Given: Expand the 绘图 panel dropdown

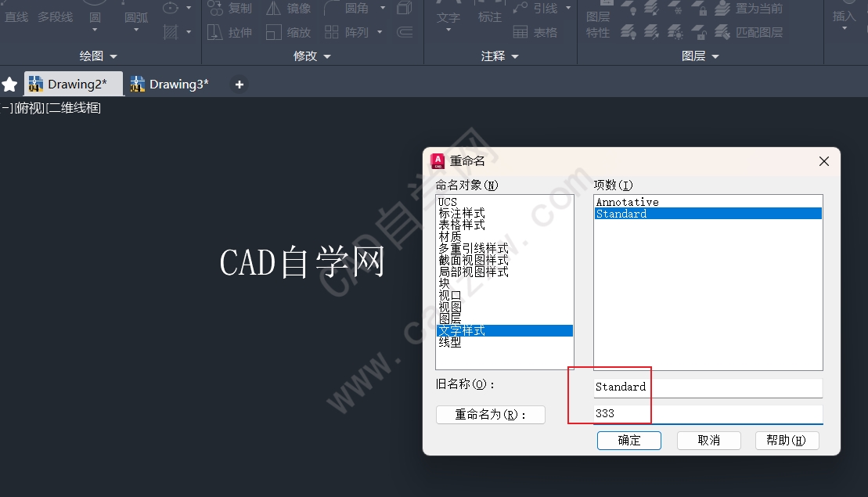Looking at the screenshot, I should click(99, 56).
